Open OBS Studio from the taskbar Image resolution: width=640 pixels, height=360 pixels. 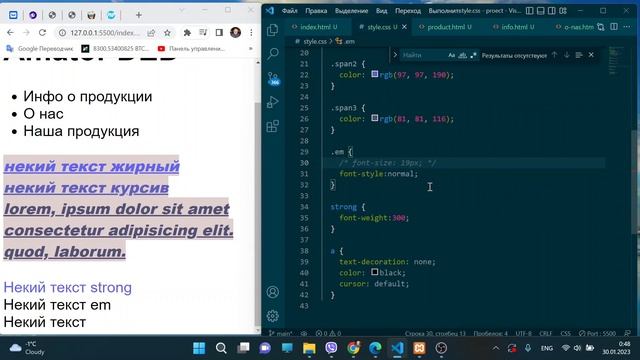tap(441, 348)
